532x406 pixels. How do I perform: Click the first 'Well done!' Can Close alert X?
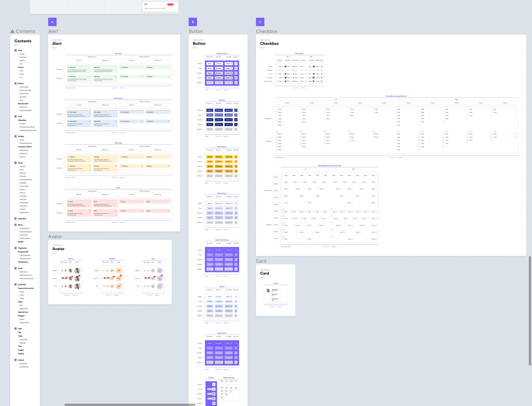[90, 77]
